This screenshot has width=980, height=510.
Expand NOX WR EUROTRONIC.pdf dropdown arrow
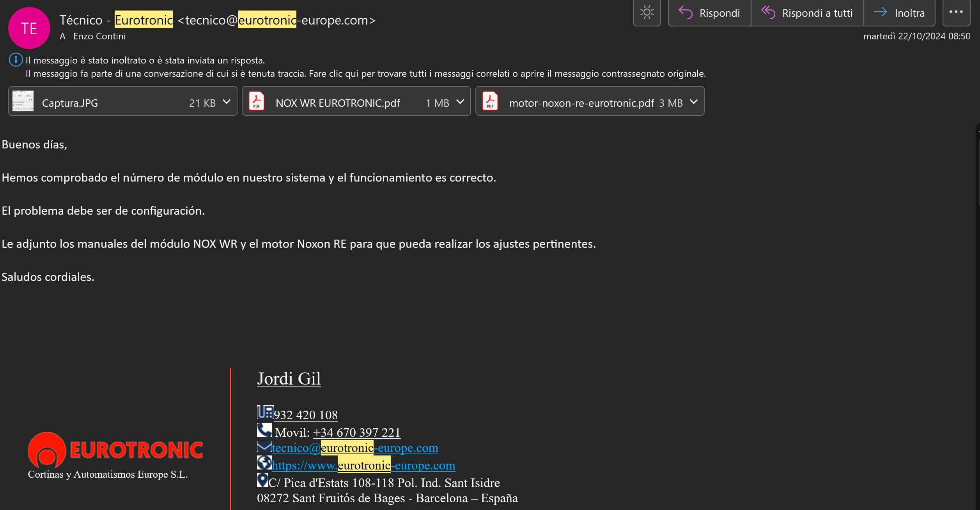point(460,102)
